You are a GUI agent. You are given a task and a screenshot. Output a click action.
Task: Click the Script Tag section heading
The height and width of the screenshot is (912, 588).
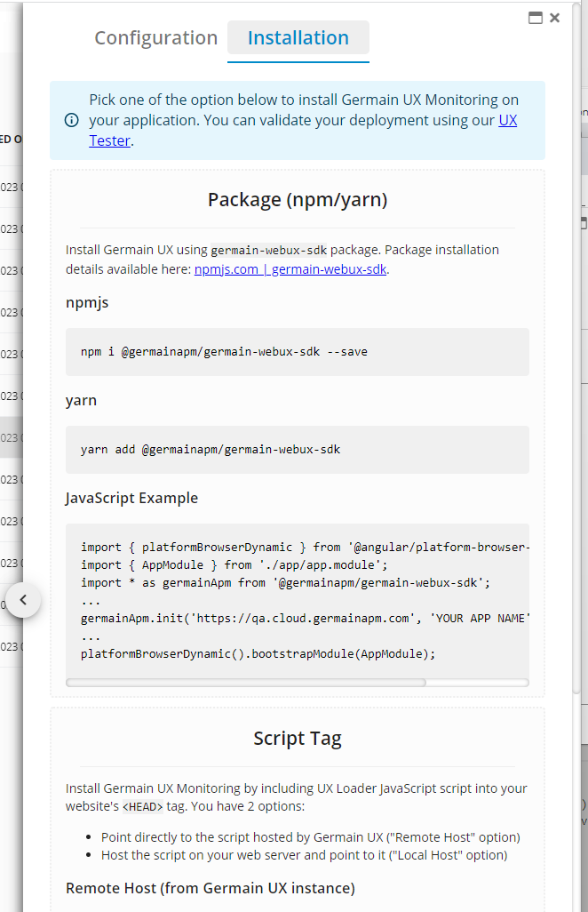click(x=297, y=739)
